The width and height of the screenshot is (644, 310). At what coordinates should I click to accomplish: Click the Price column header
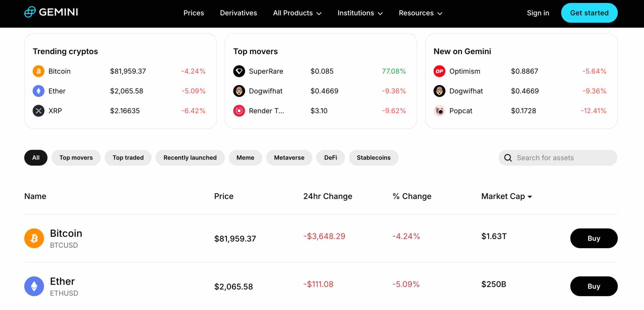[224, 196]
